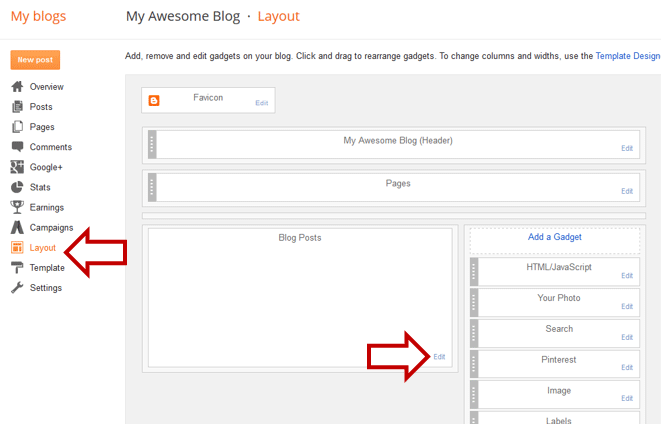Viewport: 661px width, 424px height.
Task: Click the Layout breadcrumb heading
Action: (278, 16)
